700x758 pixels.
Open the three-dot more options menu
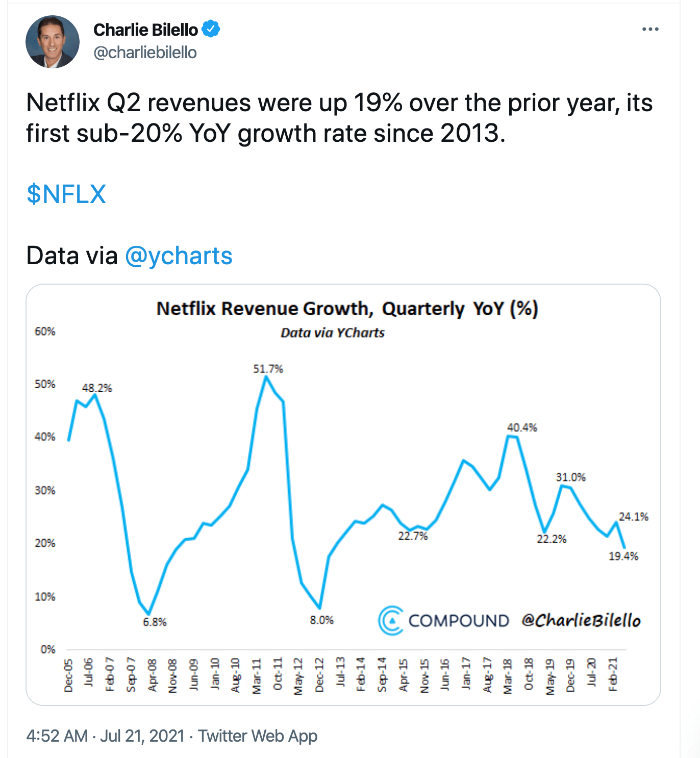point(650,30)
